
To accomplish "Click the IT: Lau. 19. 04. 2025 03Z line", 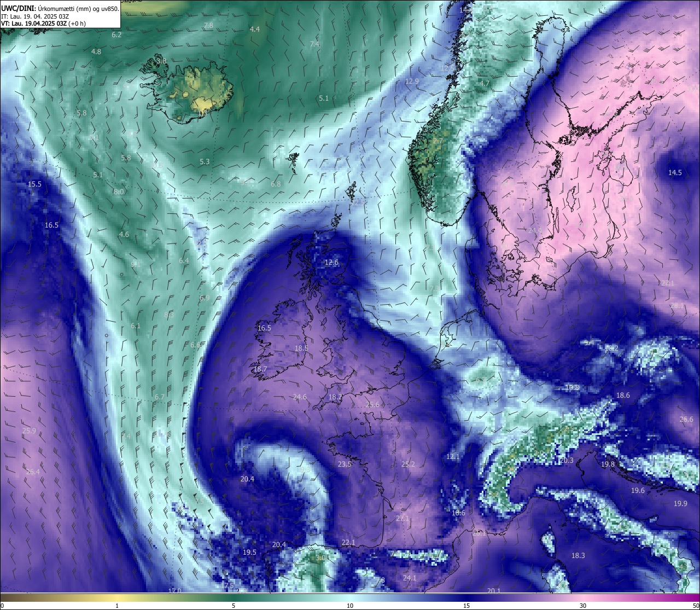I will pyautogui.click(x=35, y=16).
